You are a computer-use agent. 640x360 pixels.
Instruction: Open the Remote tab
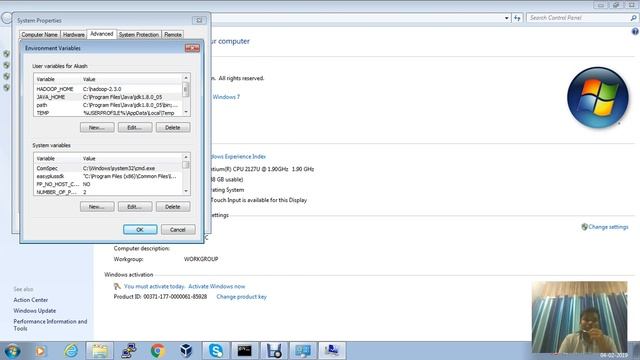[173, 35]
